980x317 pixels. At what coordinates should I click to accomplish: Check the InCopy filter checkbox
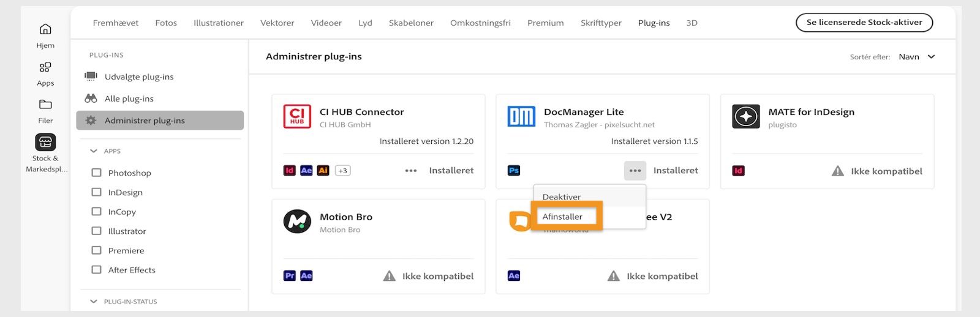tap(96, 212)
